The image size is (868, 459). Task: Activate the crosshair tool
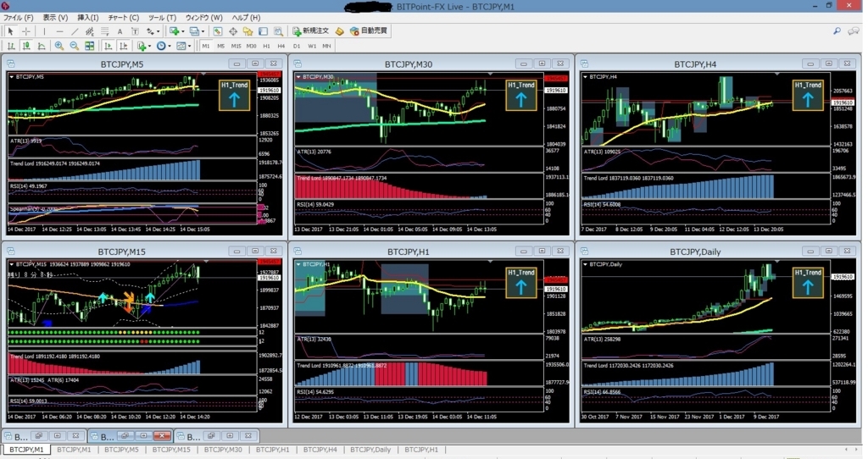[x=26, y=31]
